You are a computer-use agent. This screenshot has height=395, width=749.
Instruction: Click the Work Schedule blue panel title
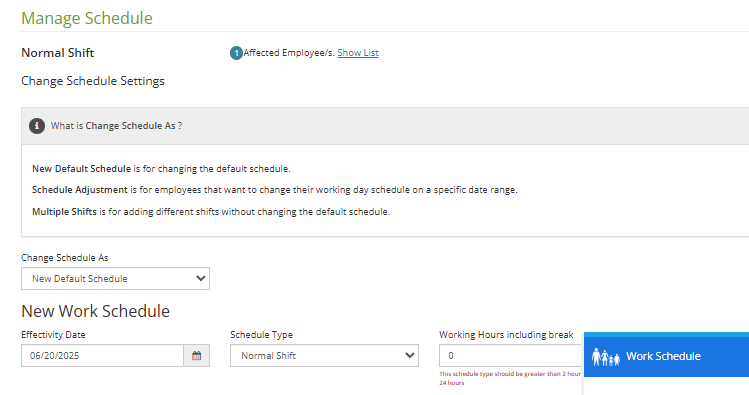[663, 356]
